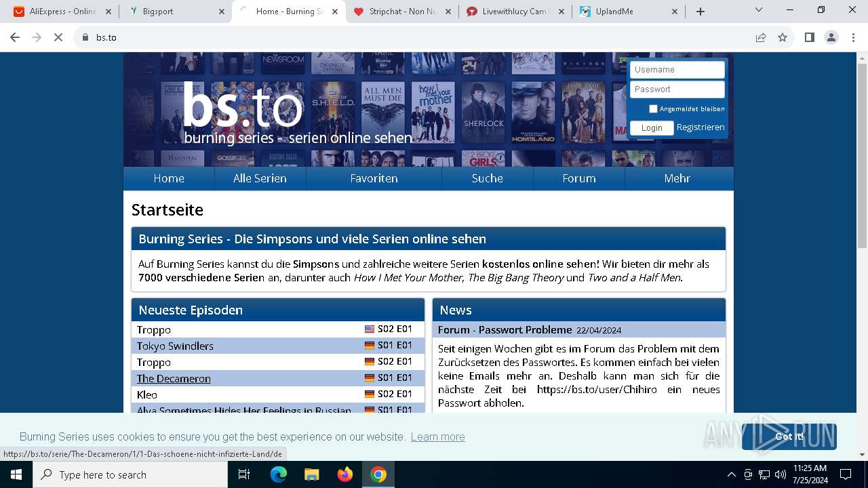
Task: View site information lock icon
Action: (x=85, y=37)
